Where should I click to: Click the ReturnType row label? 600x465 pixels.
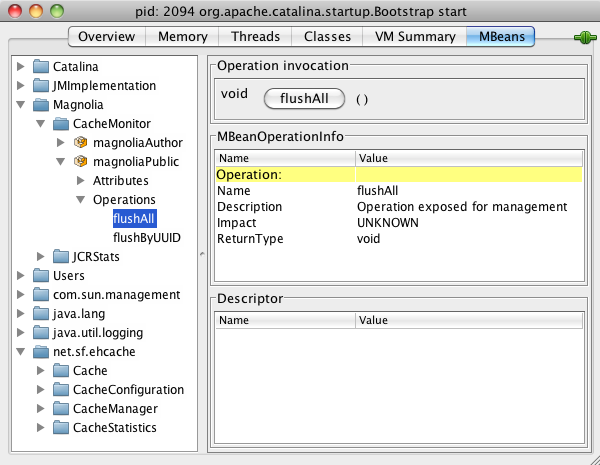pos(250,239)
